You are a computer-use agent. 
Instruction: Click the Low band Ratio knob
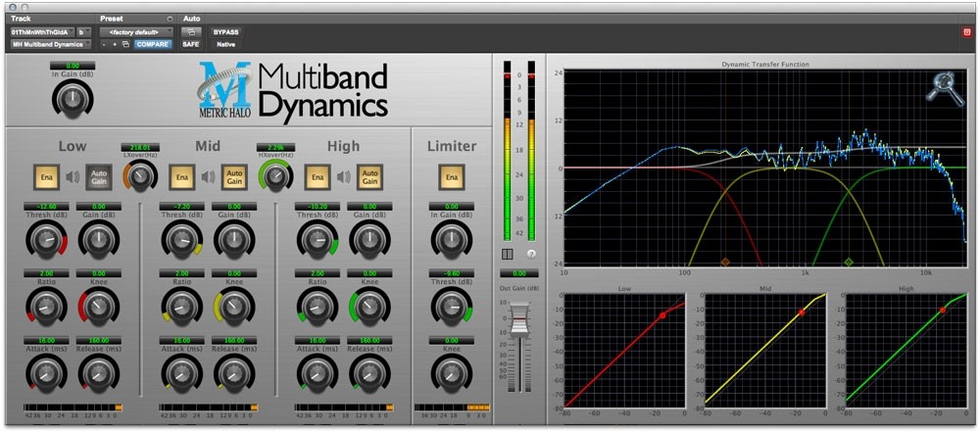(46, 307)
